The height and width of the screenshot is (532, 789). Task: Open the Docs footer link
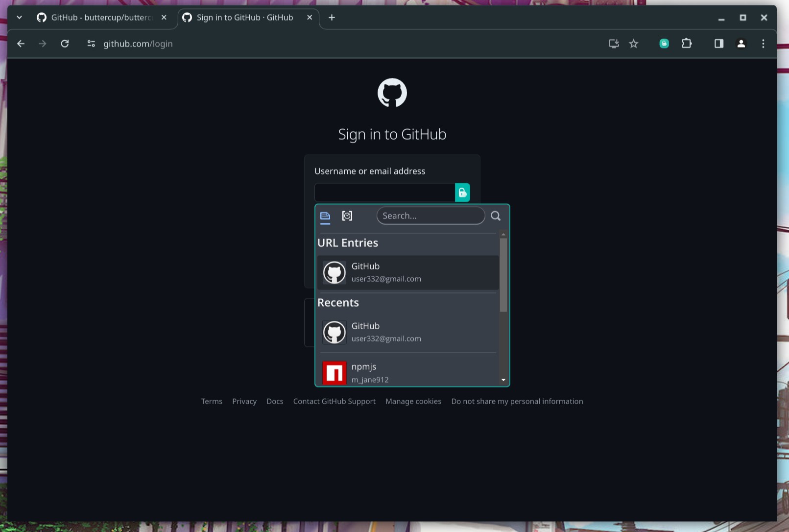click(x=275, y=401)
